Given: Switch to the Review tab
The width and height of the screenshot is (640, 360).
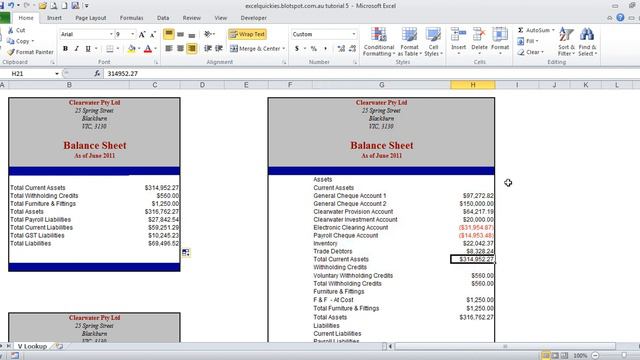Looking at the screenshot, I should (x=191, y=18).
